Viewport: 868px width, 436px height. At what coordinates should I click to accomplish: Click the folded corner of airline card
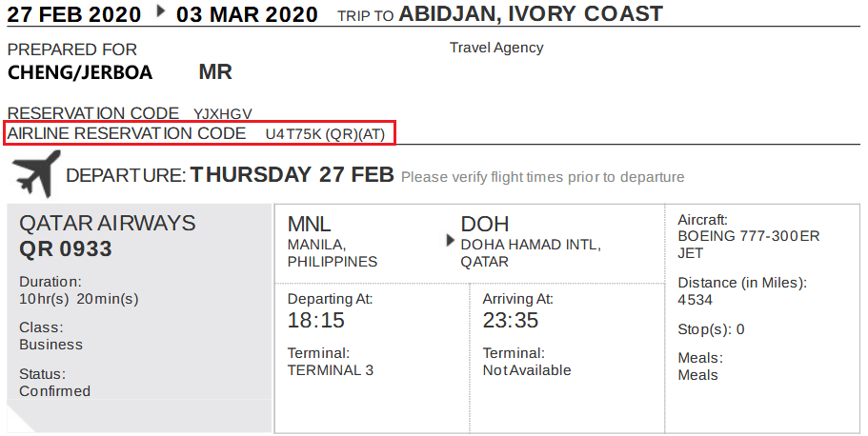pyautogui.click(x=21, y=418)
